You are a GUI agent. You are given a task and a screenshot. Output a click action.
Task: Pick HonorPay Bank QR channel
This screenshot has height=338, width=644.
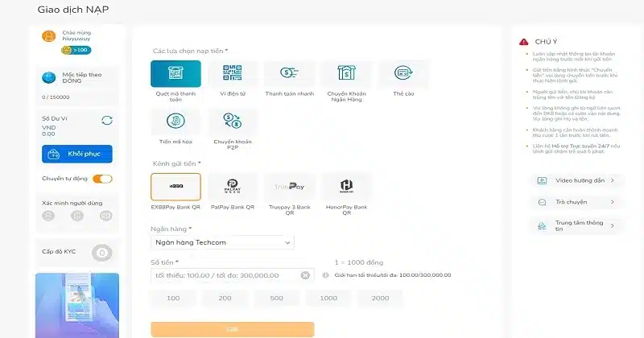pos(346,187)
